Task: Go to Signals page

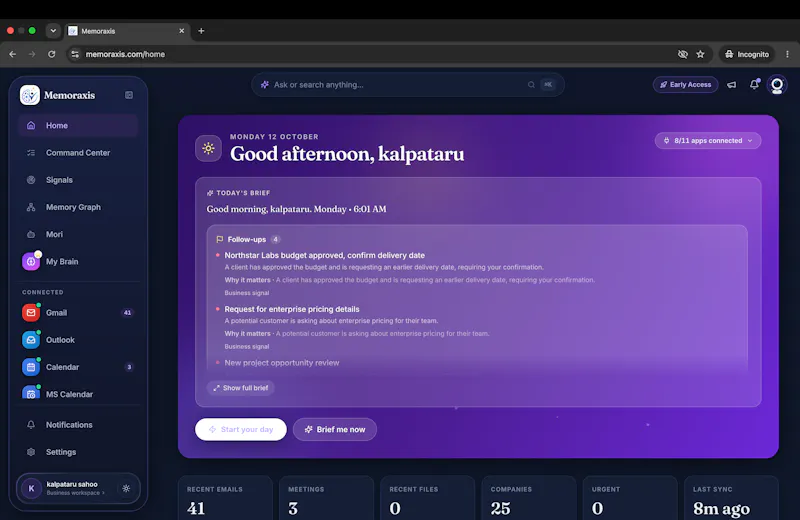Action: pyautogui.click(x=78, y=180)
